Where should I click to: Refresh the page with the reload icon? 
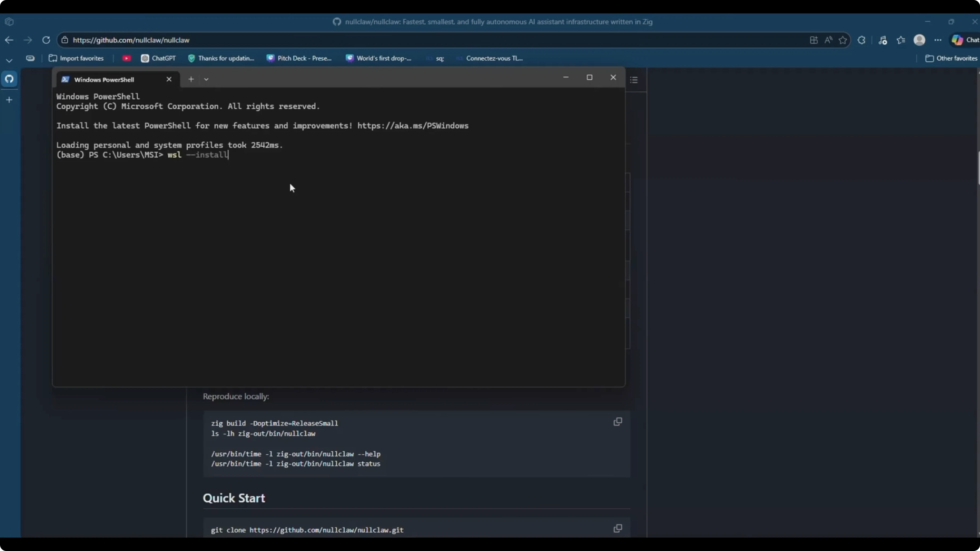(x=46, y=40)
